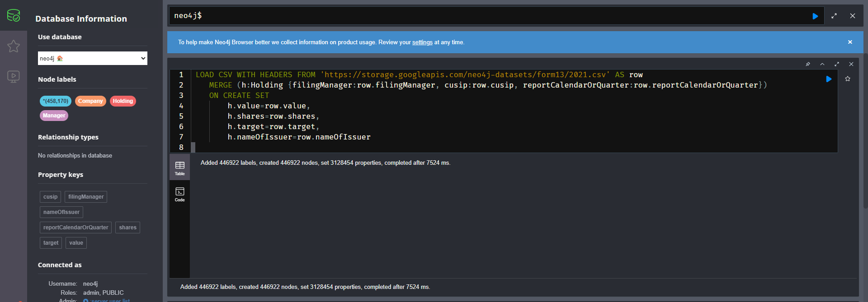Open the Favorites star sidebar icon
Screen dimensions: 868x302
pos(14,46)
